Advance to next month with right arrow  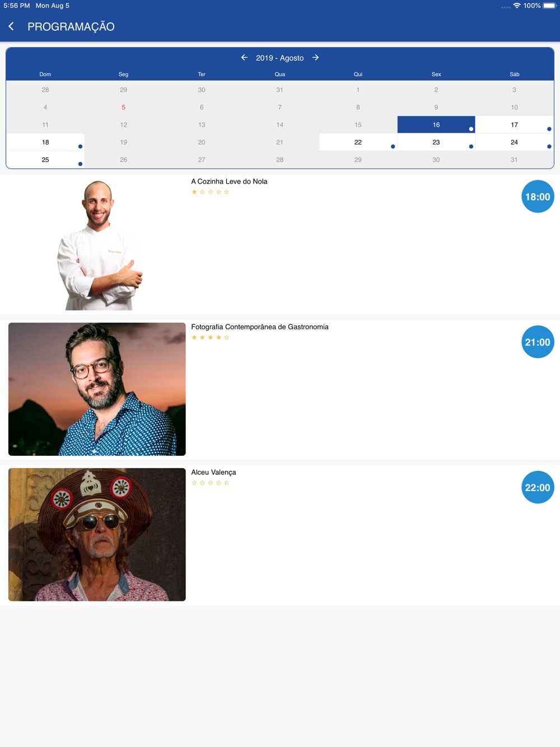pos(316,58)
